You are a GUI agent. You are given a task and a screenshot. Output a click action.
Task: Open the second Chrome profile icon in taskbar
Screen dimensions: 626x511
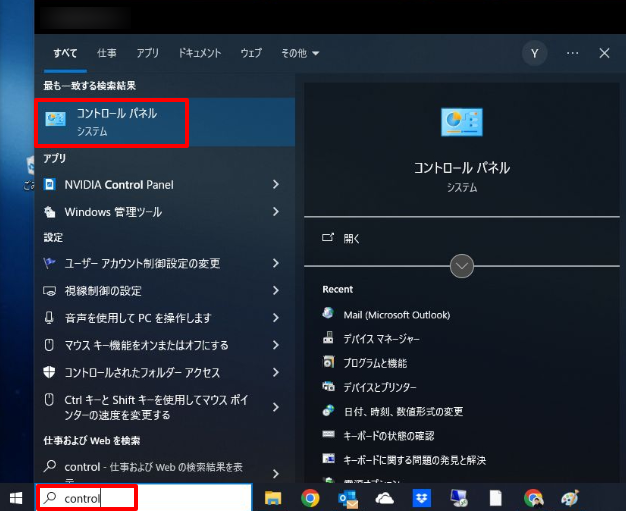coord(533,498)
